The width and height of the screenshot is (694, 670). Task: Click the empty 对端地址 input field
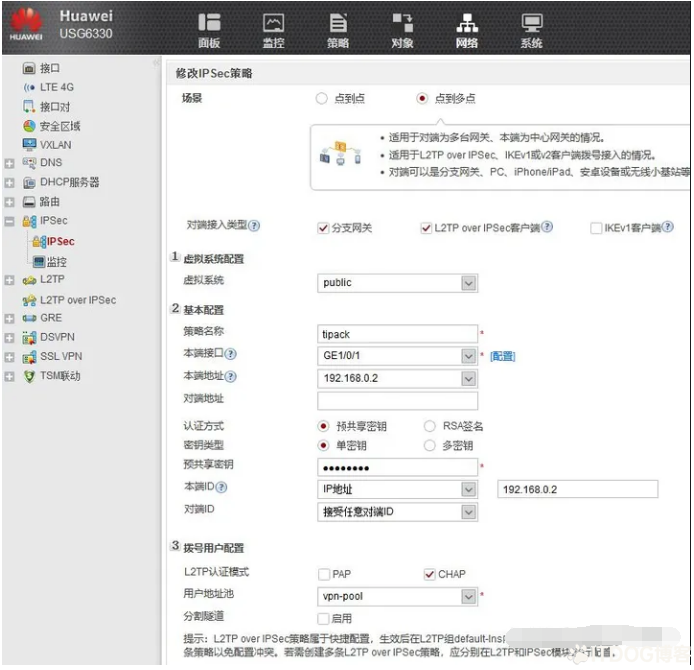pos(397,401)
